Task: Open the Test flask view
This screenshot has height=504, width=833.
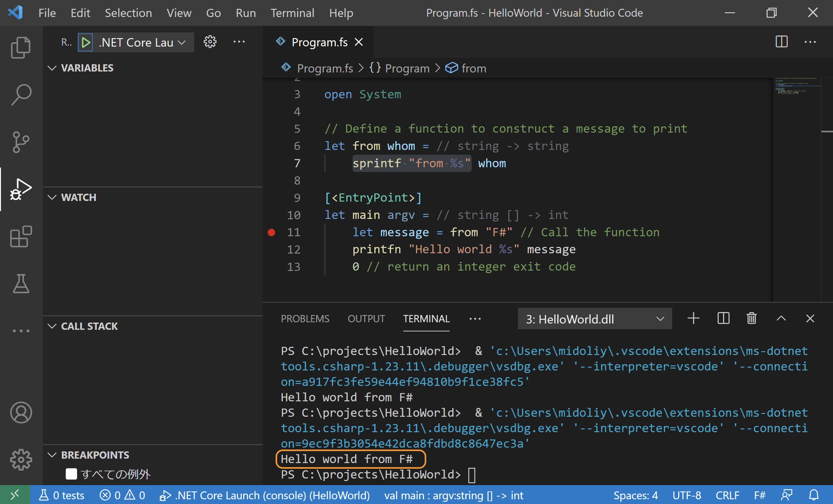Action: point(21,284)
